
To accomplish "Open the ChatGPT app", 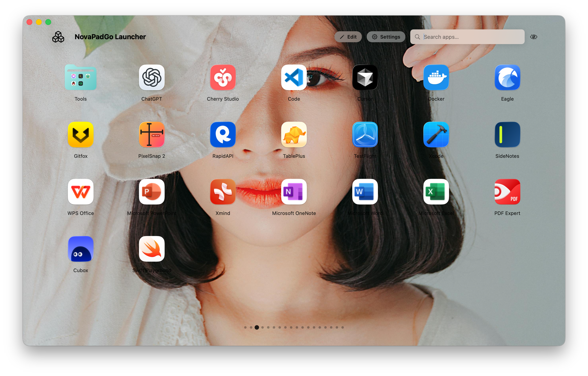I will coord(152,78).
